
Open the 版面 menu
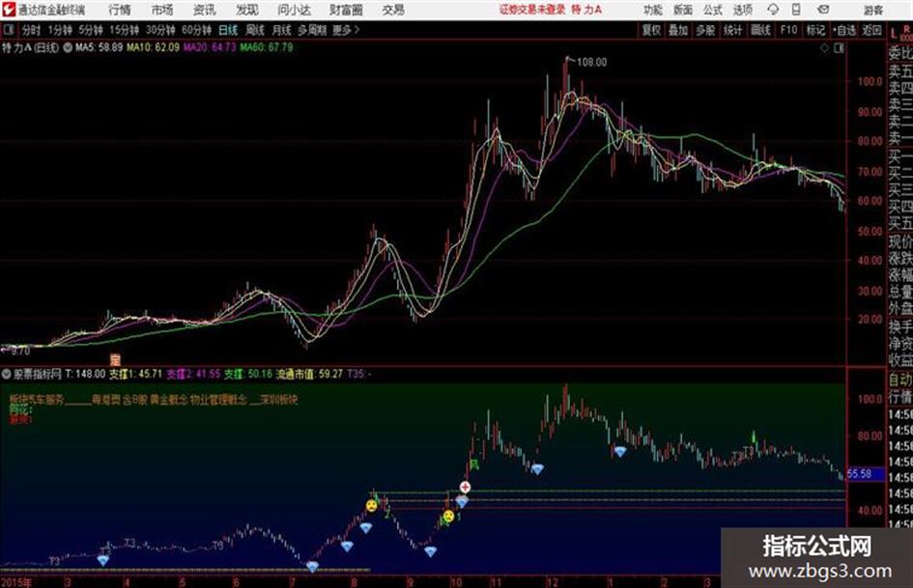(x=682, y=10)
